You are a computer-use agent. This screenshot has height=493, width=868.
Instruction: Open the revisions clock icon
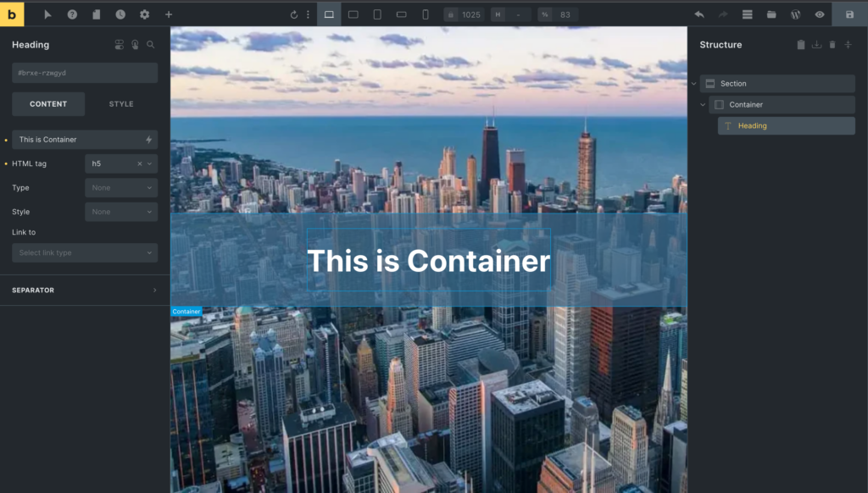coord(120,14)
